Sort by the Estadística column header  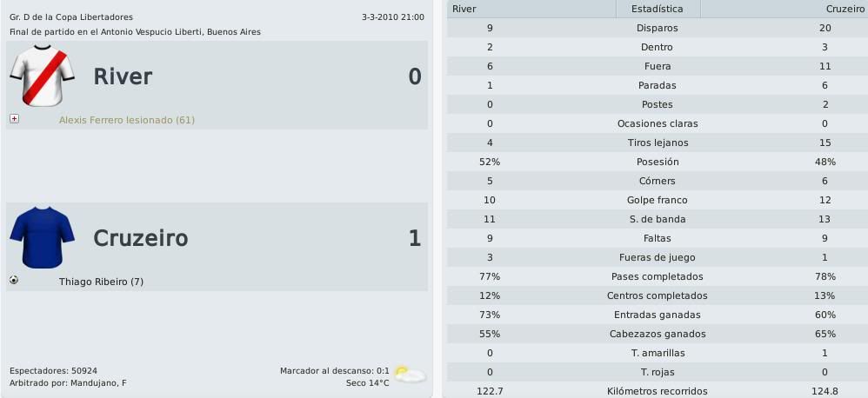click(x=658, y=9)
